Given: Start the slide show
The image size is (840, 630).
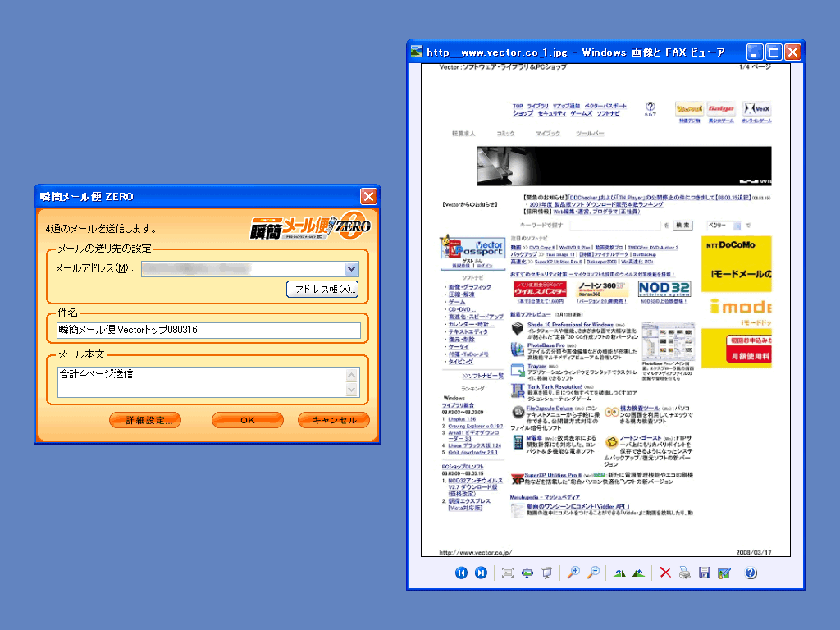Looking at the screenshot, I should [x=547, y=573].
